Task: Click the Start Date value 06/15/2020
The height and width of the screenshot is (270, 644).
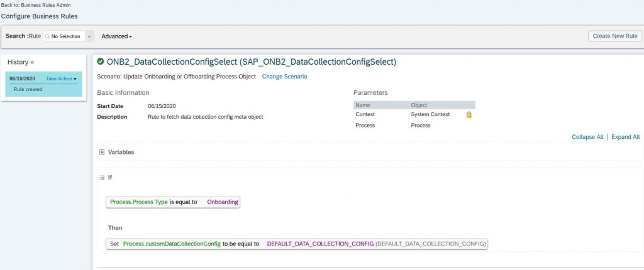Action: (x=162, y=106)
